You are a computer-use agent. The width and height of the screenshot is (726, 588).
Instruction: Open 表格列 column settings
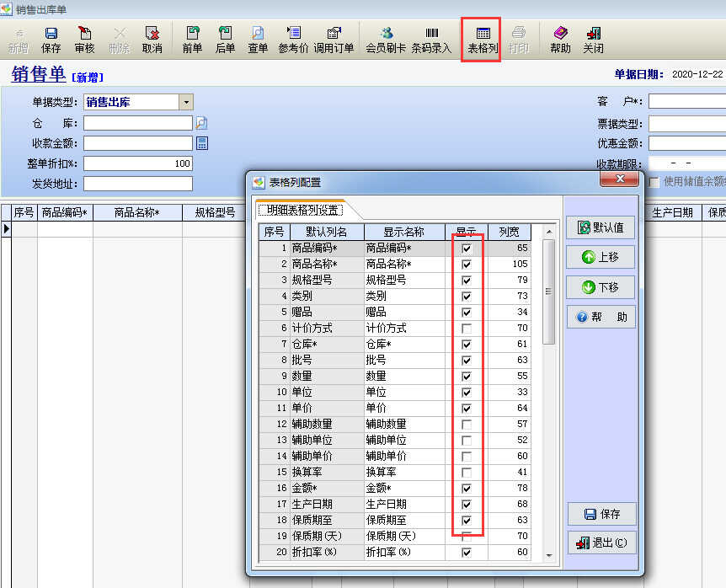click(483, 40)
